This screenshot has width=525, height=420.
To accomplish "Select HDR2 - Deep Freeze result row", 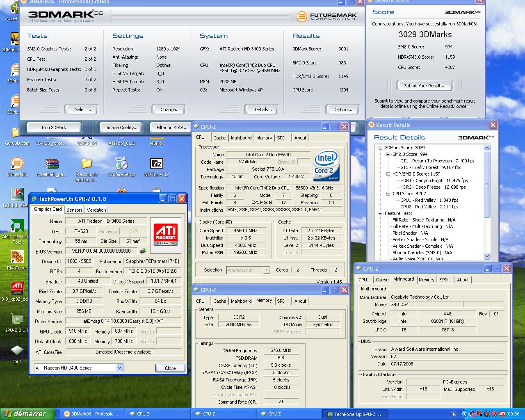I will coord(433,187).
